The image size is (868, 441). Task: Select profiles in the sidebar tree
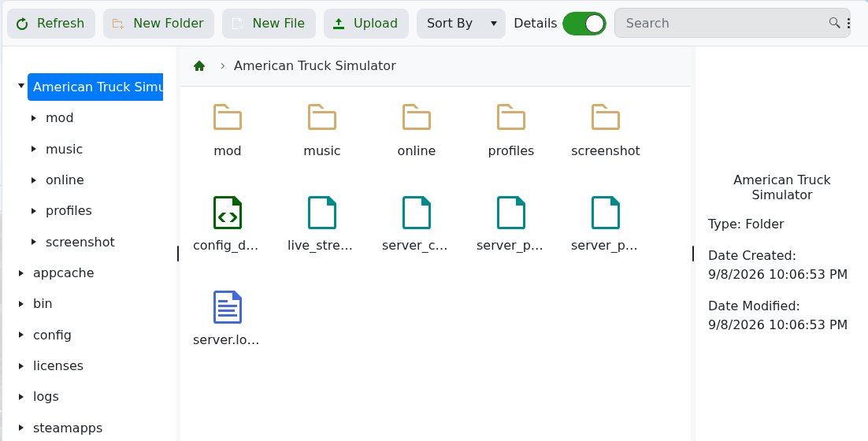[69, 211]
